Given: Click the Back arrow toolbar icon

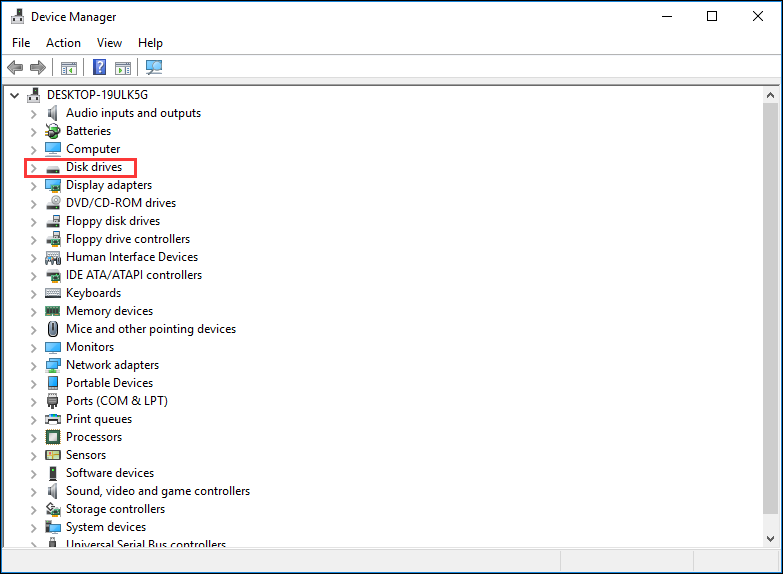Looking at the screenshot, I should [15, 67].
